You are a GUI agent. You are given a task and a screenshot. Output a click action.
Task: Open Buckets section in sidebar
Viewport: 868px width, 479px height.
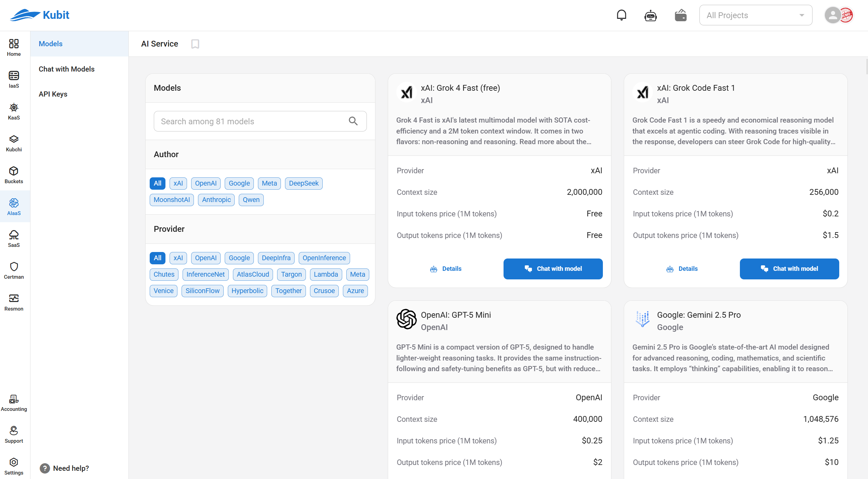coord(14,175)
